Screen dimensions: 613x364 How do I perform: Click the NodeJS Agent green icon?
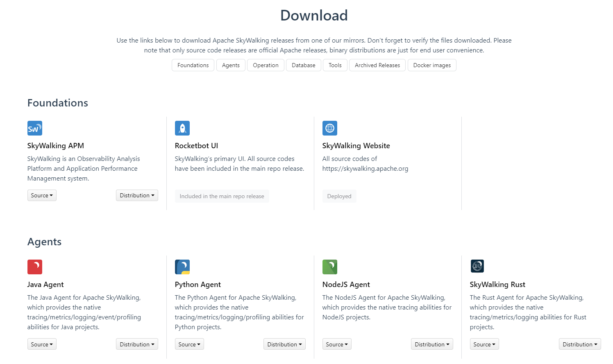tap(330, 267)
